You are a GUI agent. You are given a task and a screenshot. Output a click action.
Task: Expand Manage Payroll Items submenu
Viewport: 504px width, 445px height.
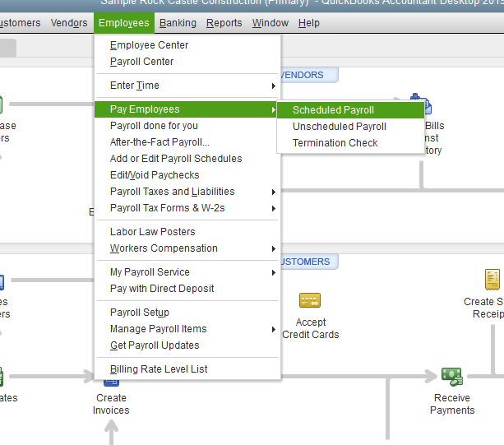coord(187,328)
